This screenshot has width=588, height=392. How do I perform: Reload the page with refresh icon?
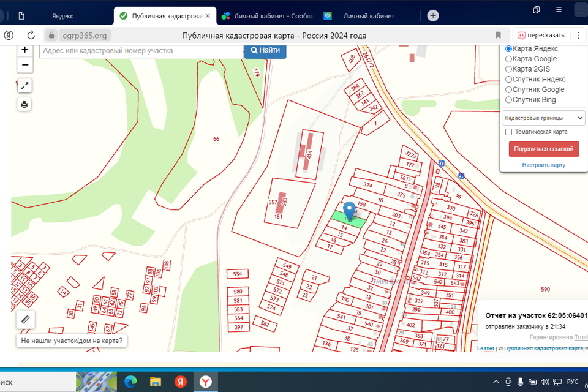coord(31,36)
